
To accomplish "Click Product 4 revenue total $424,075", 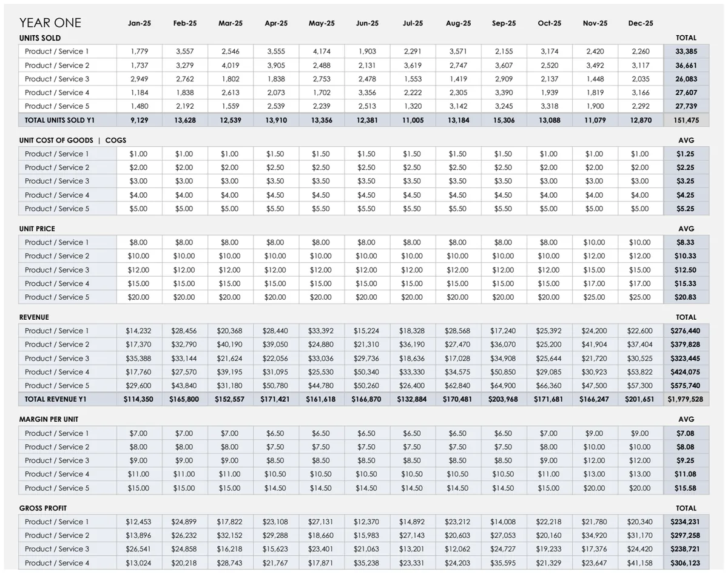I will pos(686,372).
